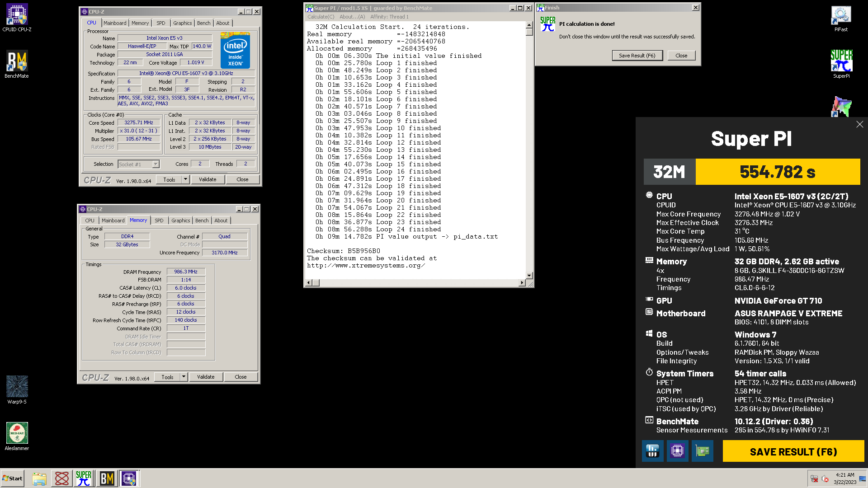868x488 pixels.
Task: Click the System Timers clock icon
Action: (649, 372)
